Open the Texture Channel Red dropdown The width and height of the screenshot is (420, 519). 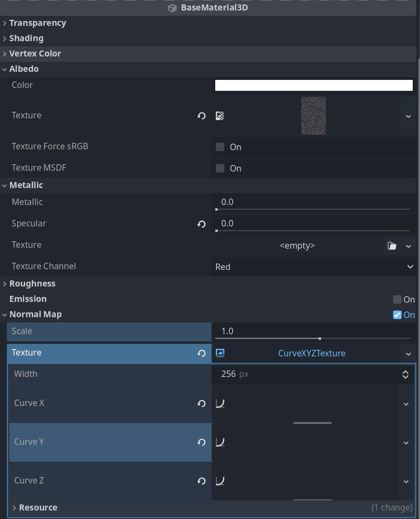pos(314,267)
